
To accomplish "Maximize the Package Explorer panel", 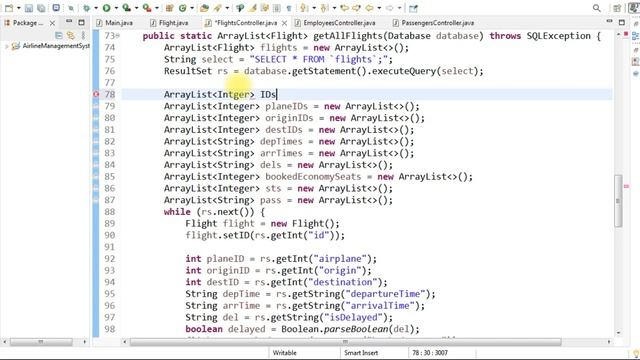I will pos(82,22).
